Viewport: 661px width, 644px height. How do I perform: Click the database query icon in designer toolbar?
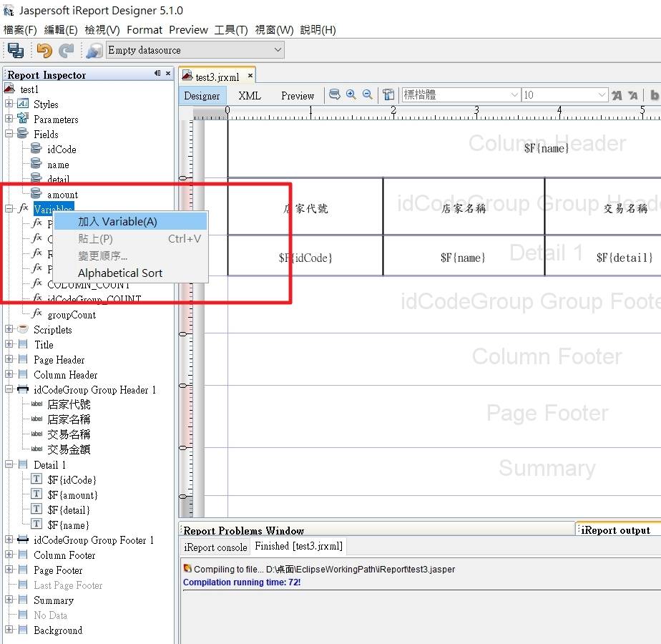[335, 94]
